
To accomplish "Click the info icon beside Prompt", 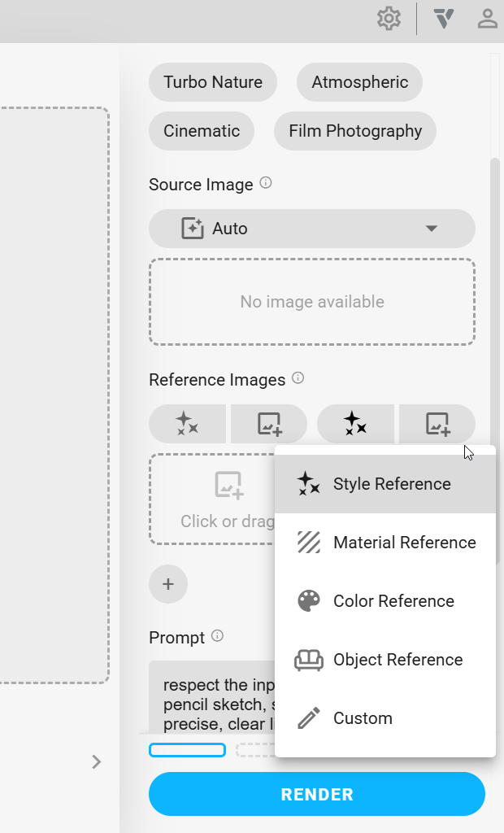I will [x=217, y=636].
